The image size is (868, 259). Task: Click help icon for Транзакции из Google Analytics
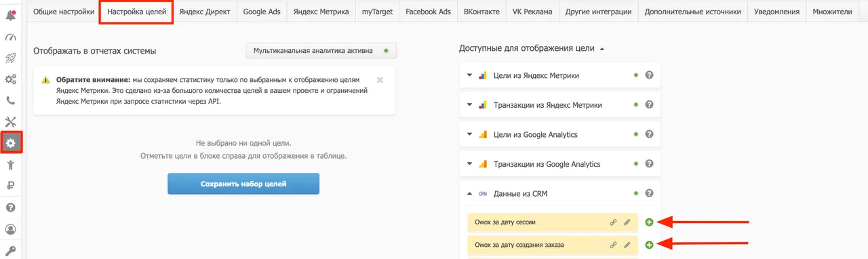649,164
